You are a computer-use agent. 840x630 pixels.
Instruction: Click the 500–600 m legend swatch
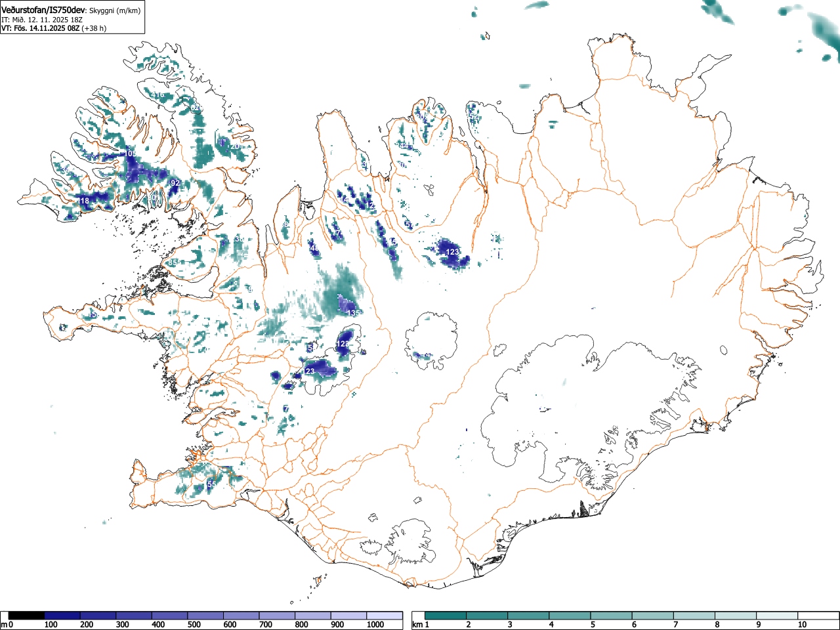[205, 616]
